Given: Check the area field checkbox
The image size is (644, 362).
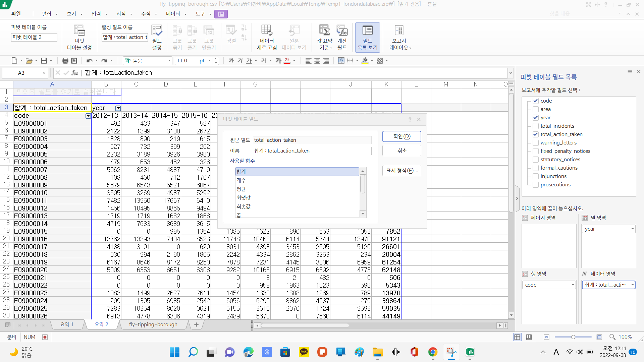Looking at the screenshot, I should click(x=536, y=109).
